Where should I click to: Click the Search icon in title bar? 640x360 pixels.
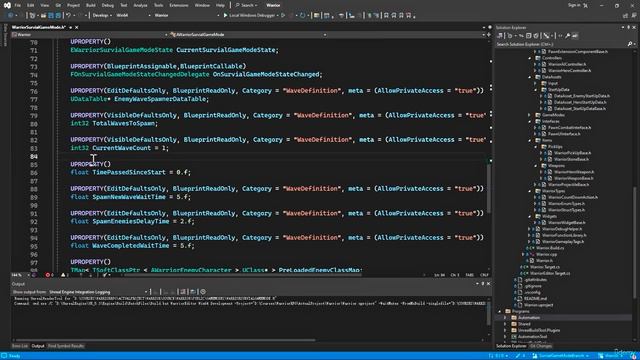coord(238,5)
